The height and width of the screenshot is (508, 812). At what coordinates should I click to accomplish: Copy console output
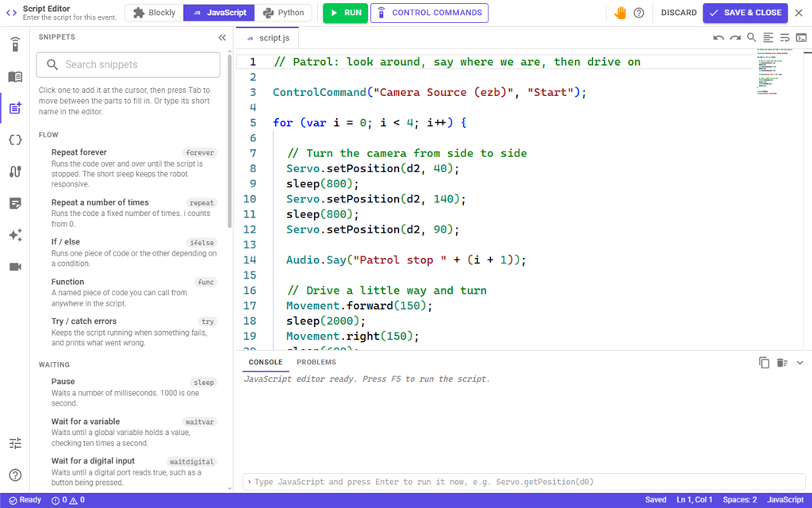click(764, 363)
